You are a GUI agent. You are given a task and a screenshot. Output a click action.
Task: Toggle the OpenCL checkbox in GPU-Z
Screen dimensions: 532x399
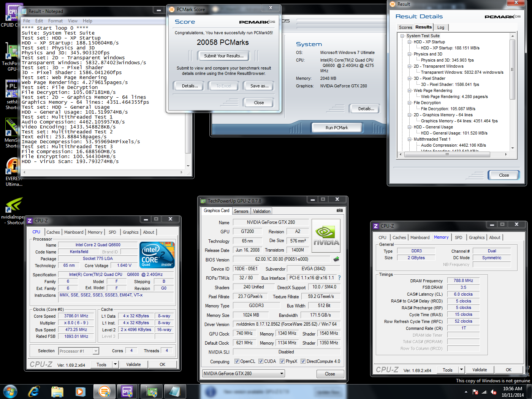pos(237,361)
